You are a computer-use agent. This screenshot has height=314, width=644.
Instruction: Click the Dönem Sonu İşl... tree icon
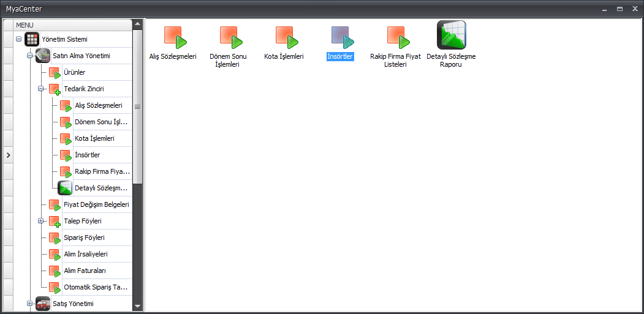click(x=66, y=122)
